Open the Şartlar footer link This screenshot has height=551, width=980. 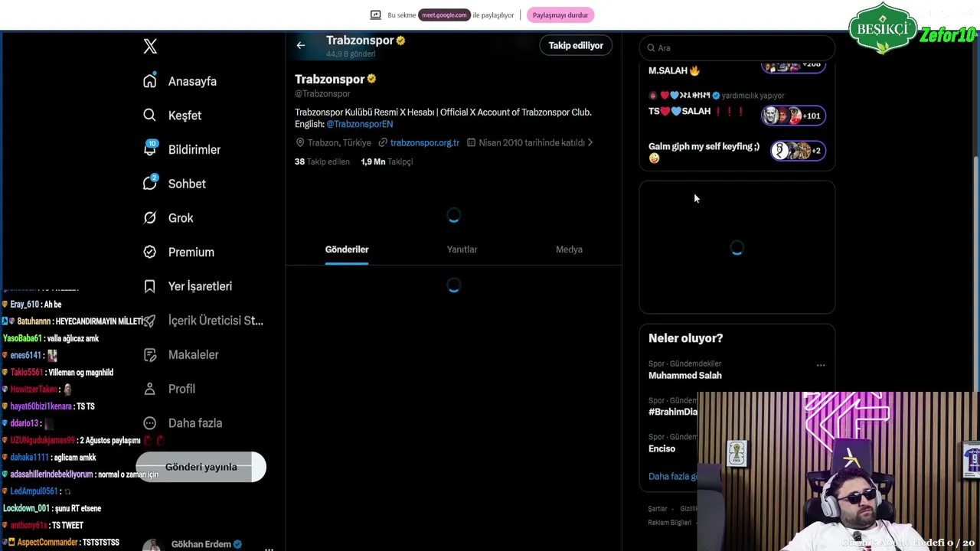point(658,509)
